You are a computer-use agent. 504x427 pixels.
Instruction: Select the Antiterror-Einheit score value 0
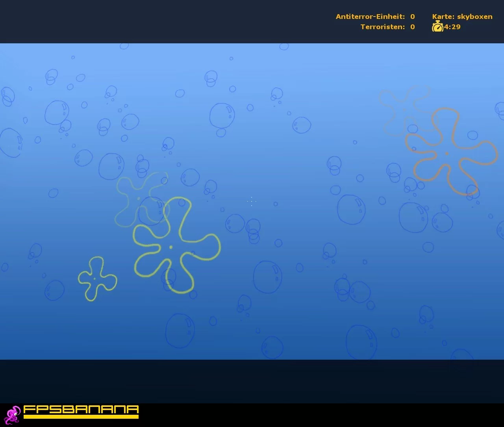pos(412,17)
